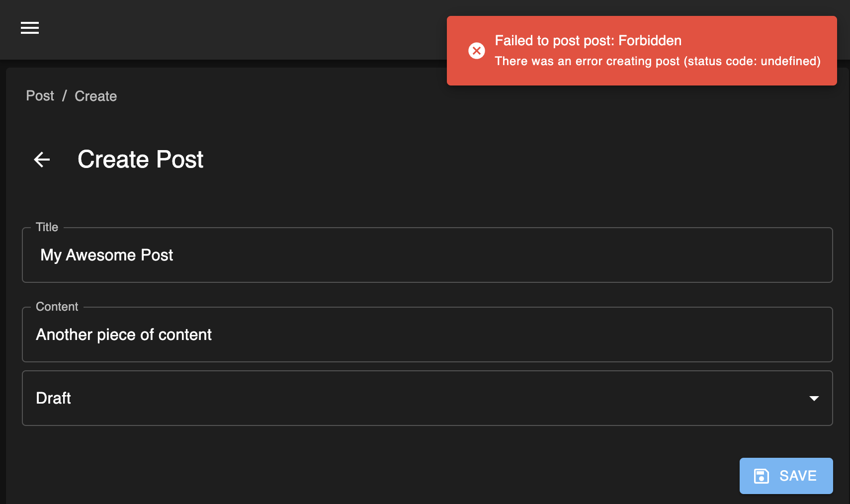Click the caret arrow in Draft select

coord(814,398)
